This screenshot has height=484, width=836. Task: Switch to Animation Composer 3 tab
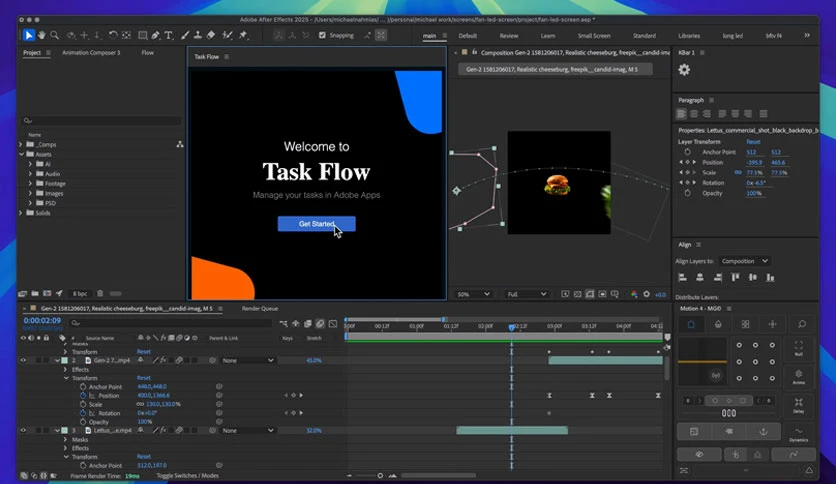coord(91,53)
